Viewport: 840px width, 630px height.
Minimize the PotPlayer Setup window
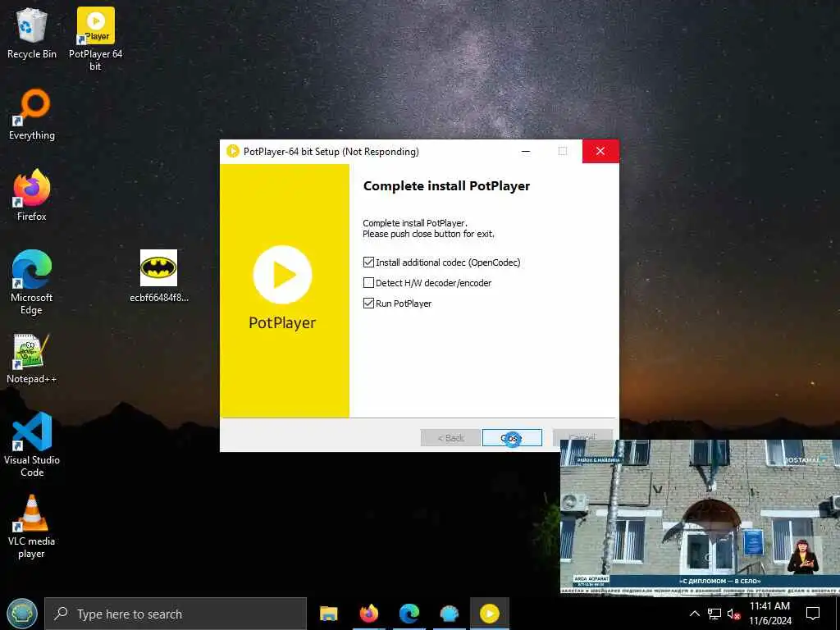coord(526,152)
